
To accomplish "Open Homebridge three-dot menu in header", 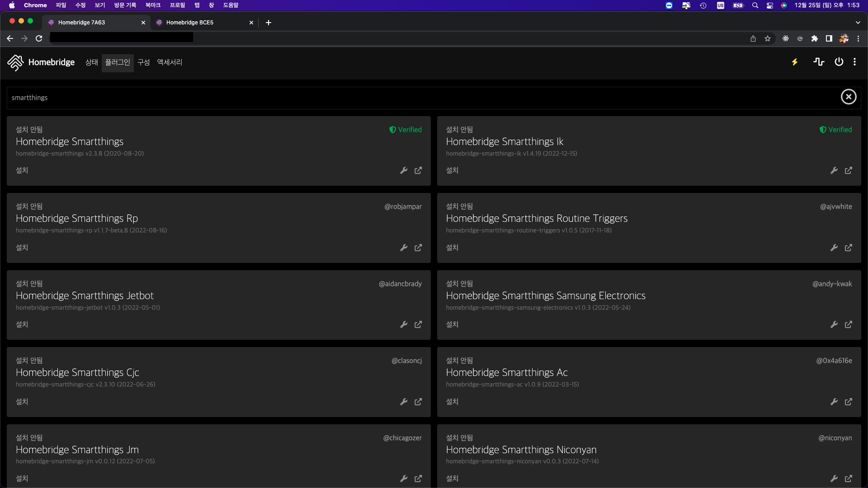I will click(854, 62).
